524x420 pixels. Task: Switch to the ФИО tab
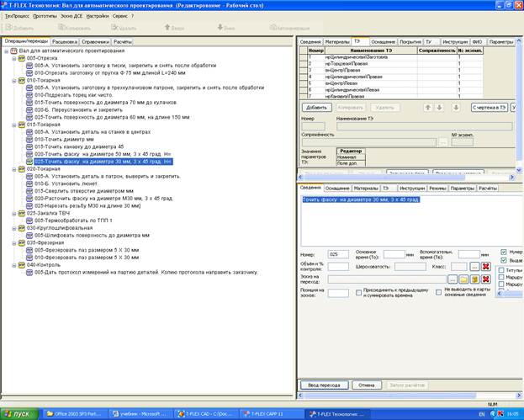(x=477, y=42)
